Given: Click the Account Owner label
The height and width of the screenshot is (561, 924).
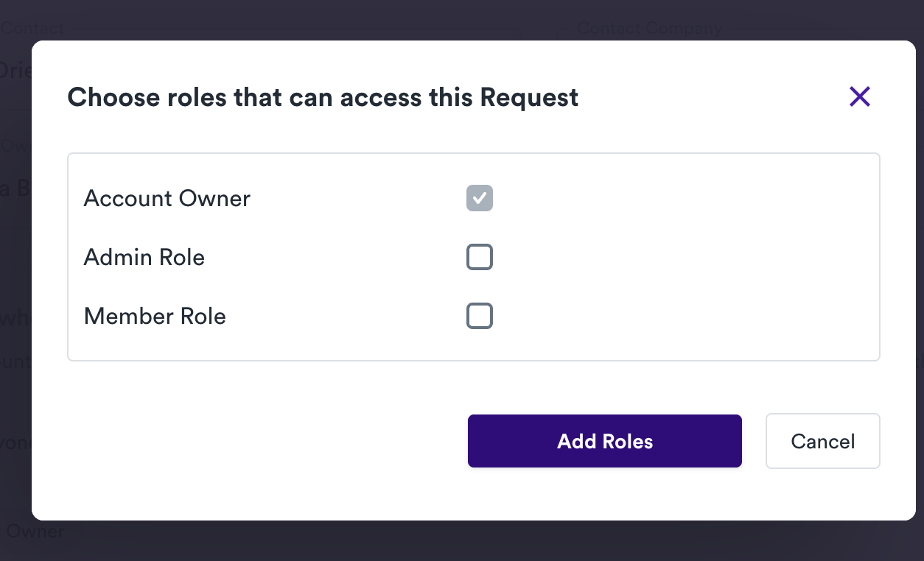Looking at the screenshot, I should pos(167,198).
